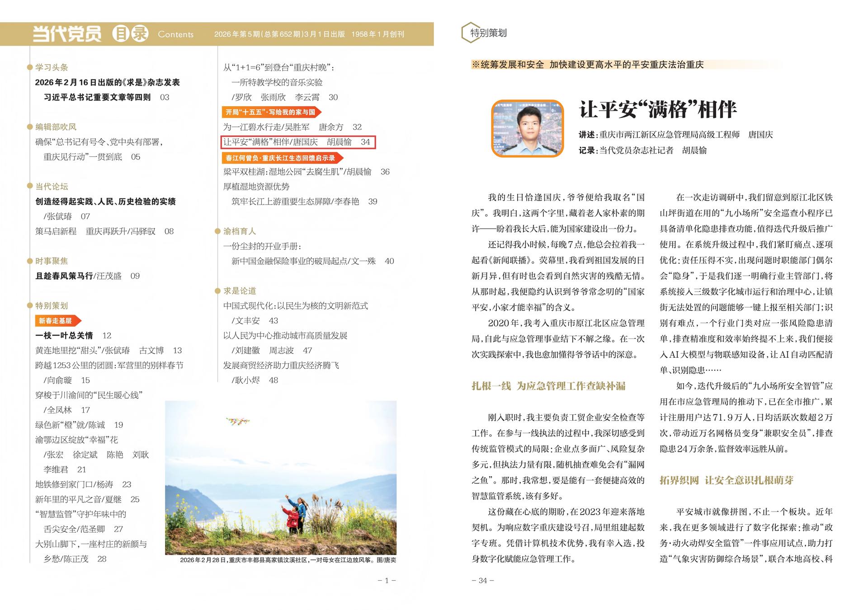Click the 目录 circular logo in header
Screen dimensions: 868x610
130,34
